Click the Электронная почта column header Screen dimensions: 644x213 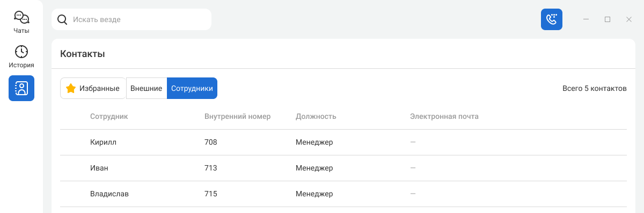[x=444, y=116]
